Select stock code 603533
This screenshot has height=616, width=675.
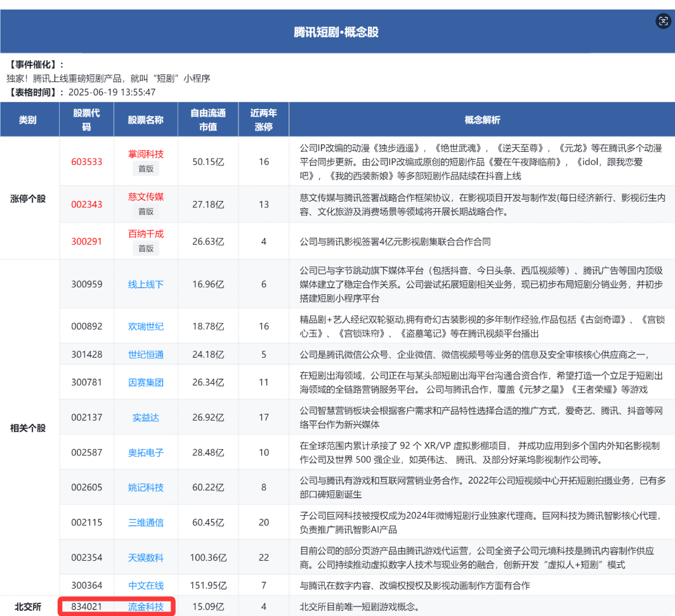click(86, 162)
